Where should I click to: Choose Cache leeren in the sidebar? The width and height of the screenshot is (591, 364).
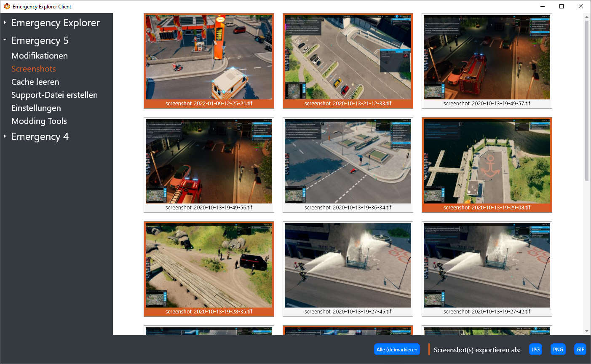pyautogui.click(x=35, y=82)
